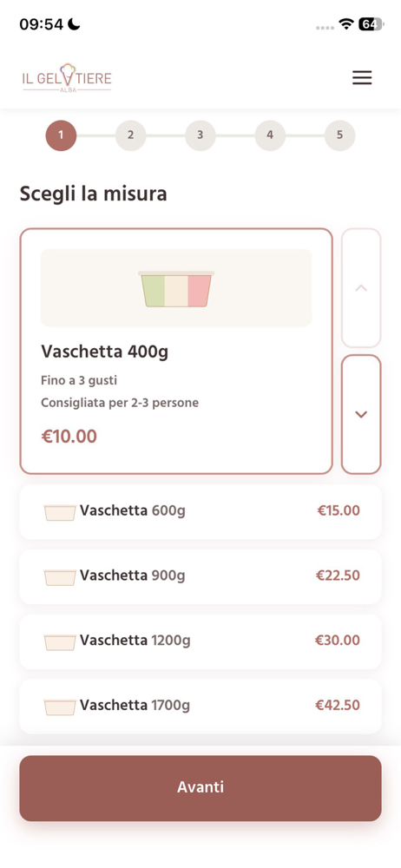Tap the battery indicator in status bar
Viewport: 401px width, 868px height.
(371, 24)
